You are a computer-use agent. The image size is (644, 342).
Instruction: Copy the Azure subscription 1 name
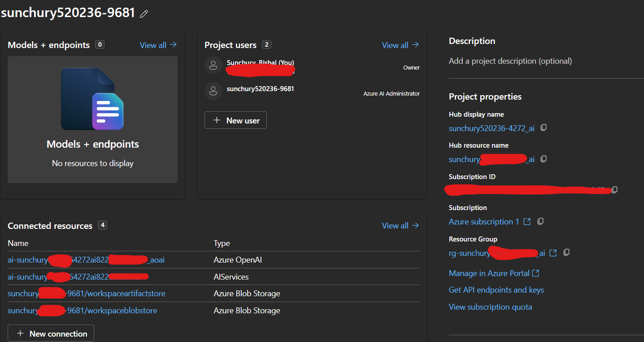(x=540, y=221)
